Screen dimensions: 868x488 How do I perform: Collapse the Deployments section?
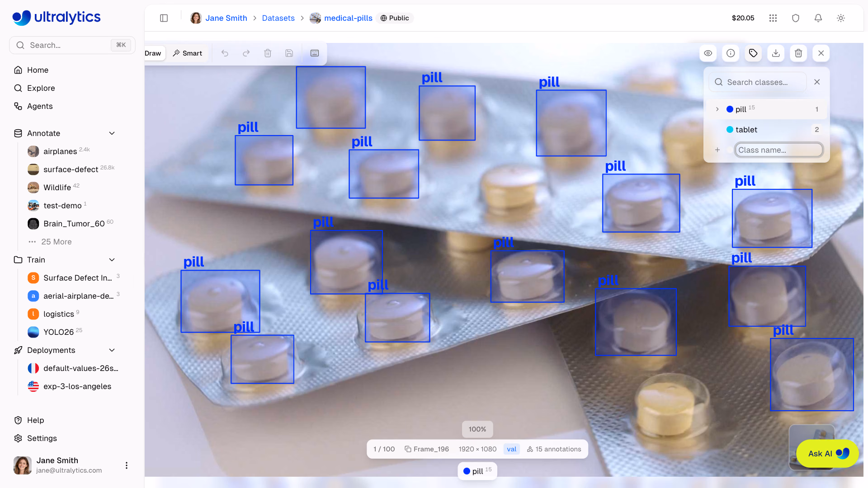(112, 350)
